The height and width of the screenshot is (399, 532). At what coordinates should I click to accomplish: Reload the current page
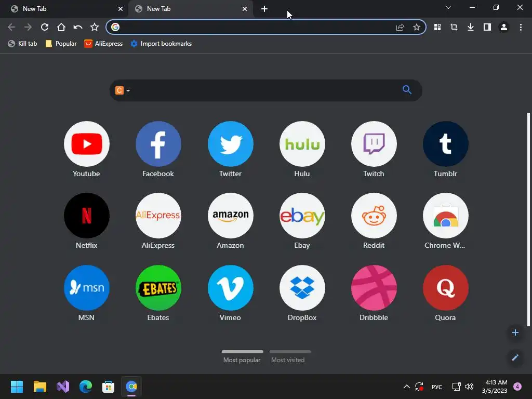(45, 27)
